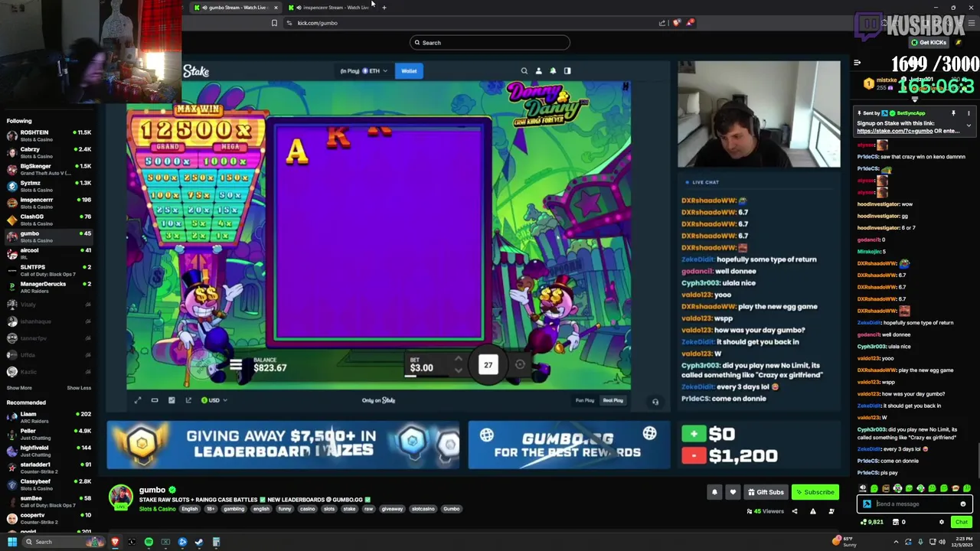Report the stream with warning icon

point(813,511)
